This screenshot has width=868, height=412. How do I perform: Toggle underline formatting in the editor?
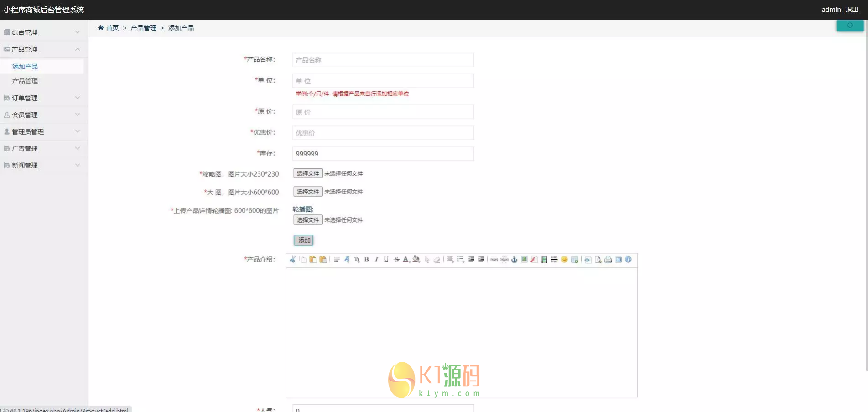386,260
